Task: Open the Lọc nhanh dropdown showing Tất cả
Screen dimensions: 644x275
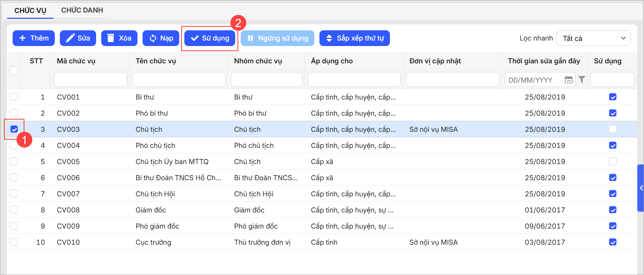Action: tap(593, 38)
